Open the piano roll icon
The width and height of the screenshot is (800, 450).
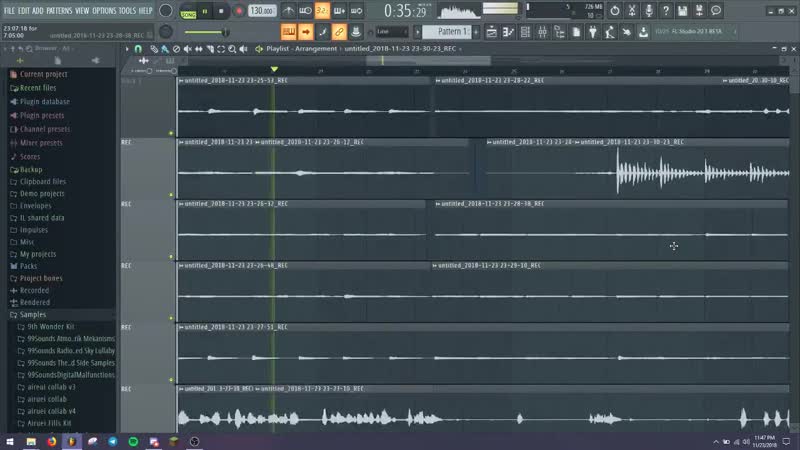click(x=508, y=32)
